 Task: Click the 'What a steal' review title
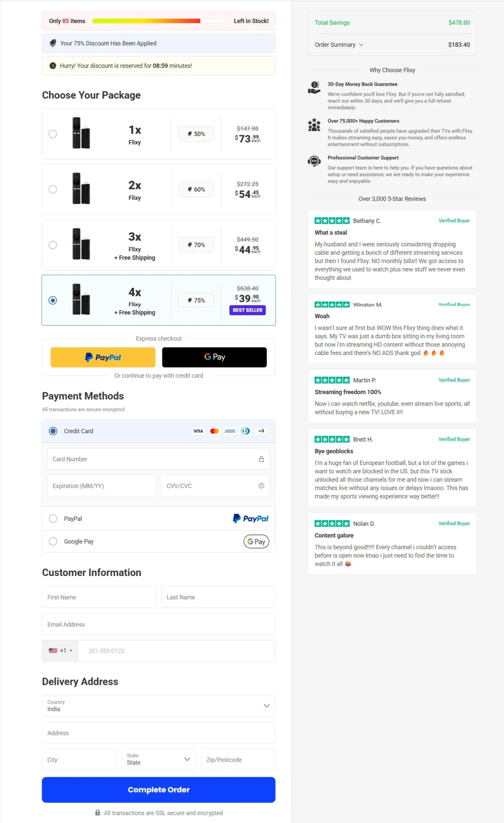click(x=331, y=232)
